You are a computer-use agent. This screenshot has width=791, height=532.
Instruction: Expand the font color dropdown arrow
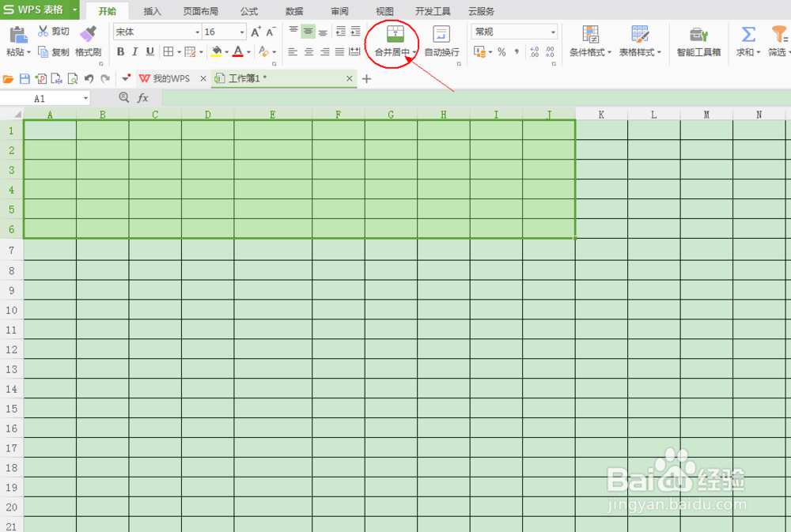[248, 52]
